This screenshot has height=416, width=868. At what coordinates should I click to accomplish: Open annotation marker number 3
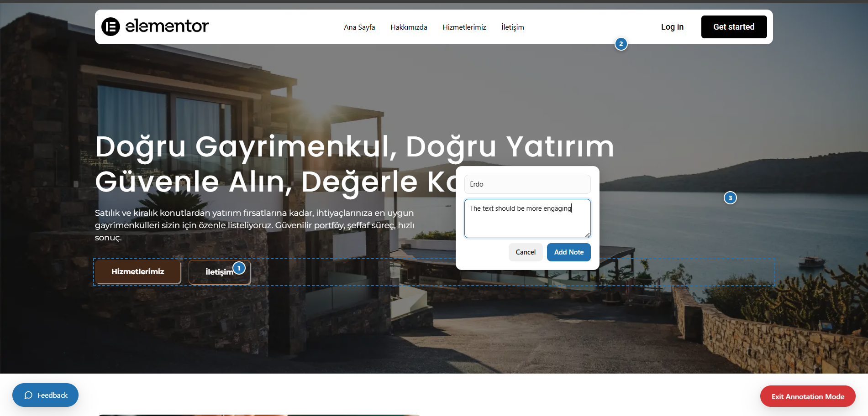(730, 198)
